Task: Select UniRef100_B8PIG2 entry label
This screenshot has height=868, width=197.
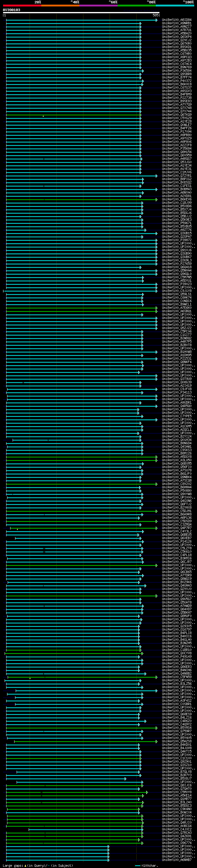Action: click(176, 179)
